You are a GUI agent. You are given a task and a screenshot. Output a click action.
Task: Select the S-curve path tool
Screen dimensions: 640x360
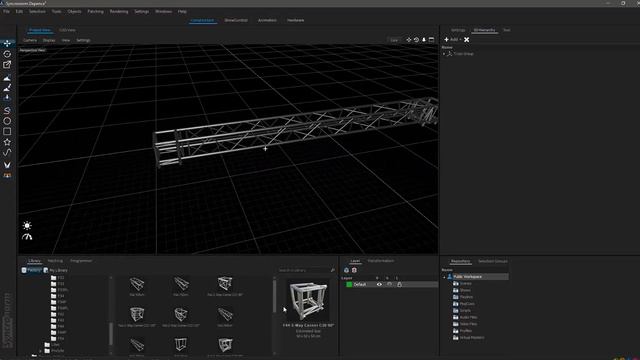pos(7,152)
